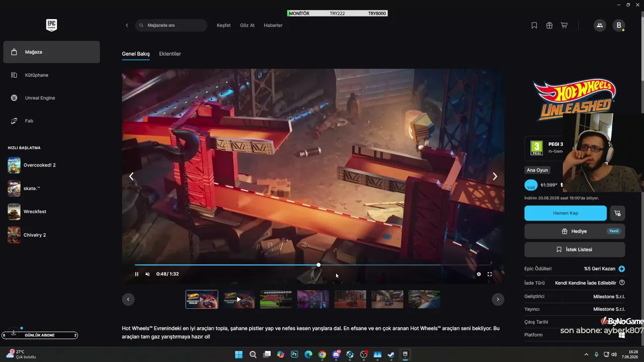This screenshot has height=362, width=644.
Task: Select the seventh media thumbnail
Action: [x=424, y=299]
